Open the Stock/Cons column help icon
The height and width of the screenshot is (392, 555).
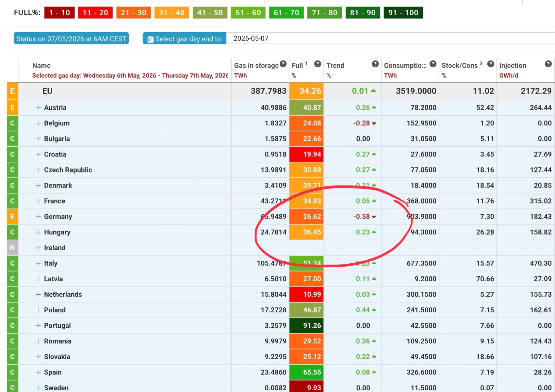pyautogui.click(x=491, y=64)
